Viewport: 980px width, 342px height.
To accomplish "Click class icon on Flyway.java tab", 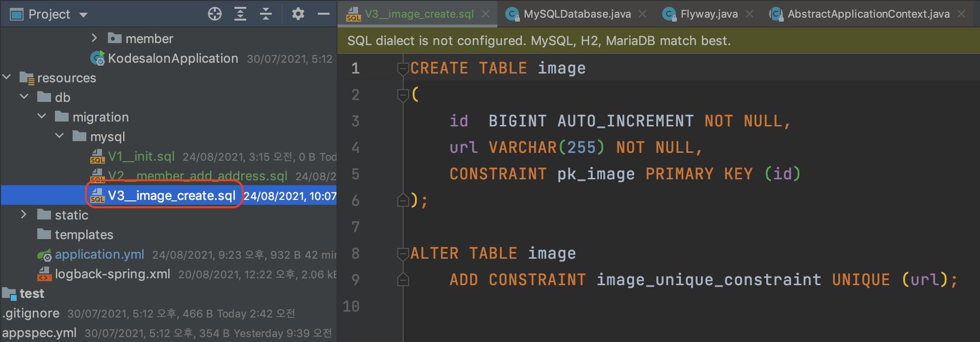I will [669, 14].
